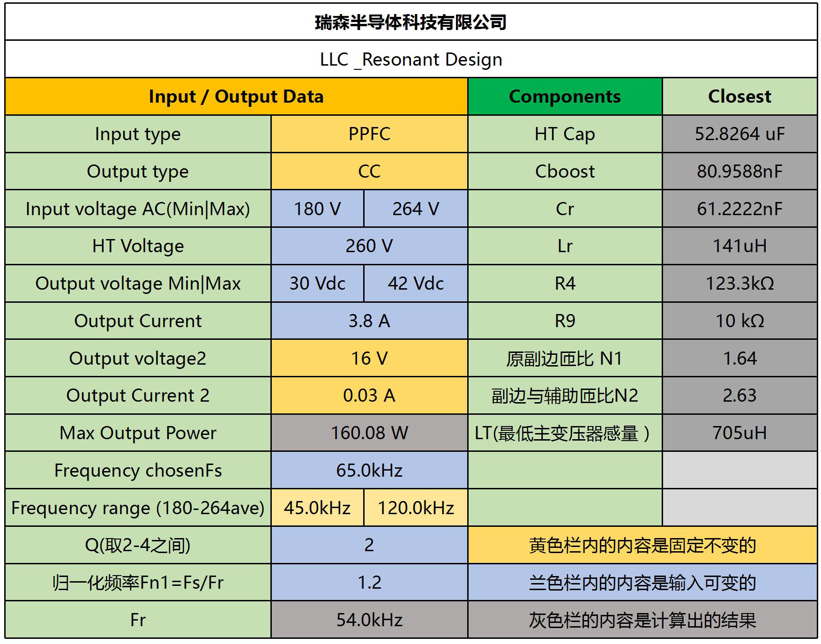Select the "R4" component cell

click(565, 284)
